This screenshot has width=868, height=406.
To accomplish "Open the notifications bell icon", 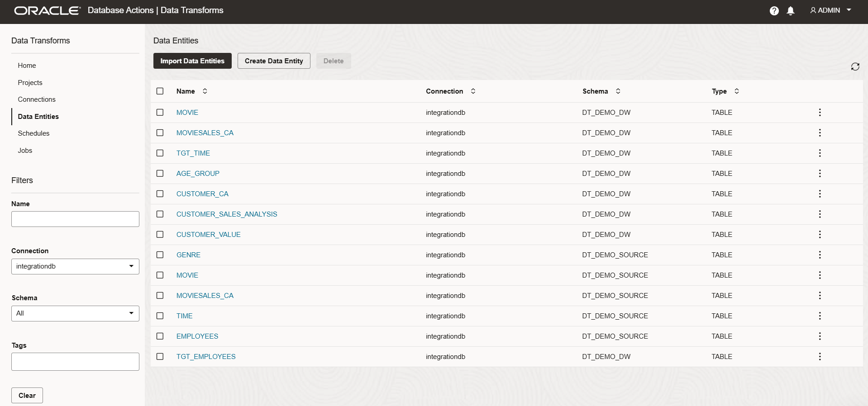I will pyautogui.click(x=790, y=11).
